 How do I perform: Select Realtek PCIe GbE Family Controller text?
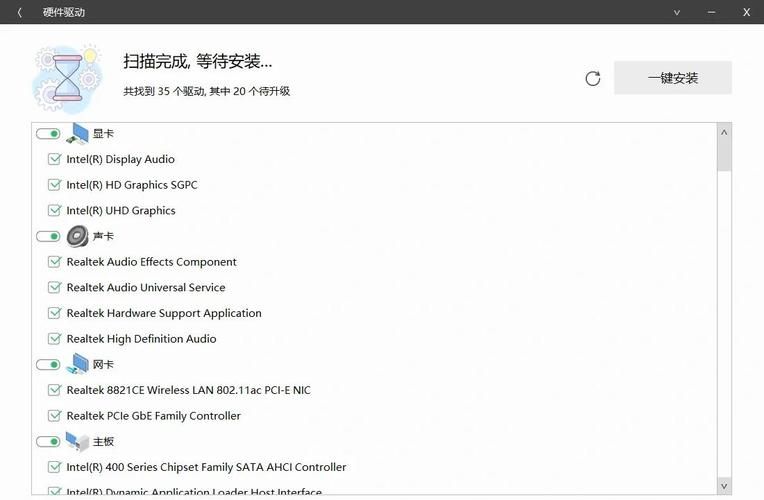coord(153,416)
